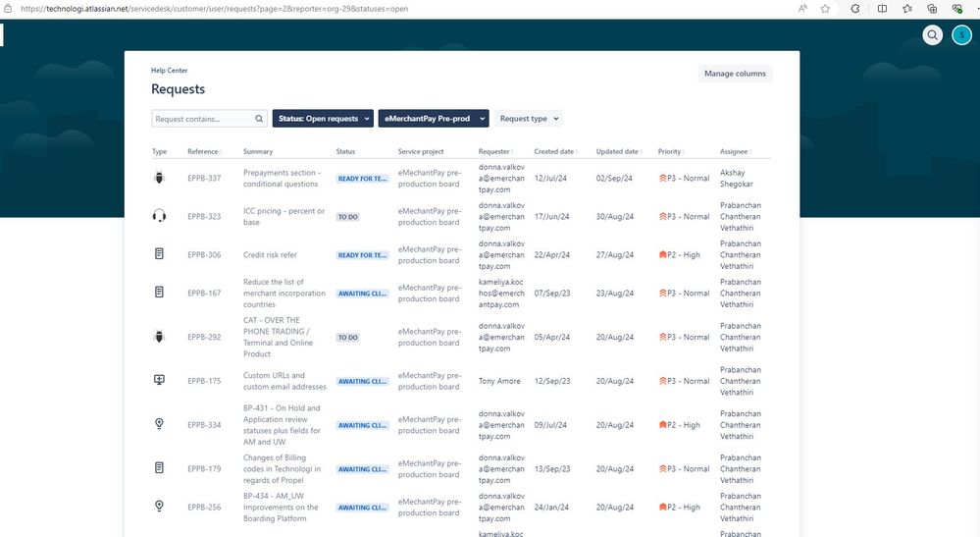Click the document type icon for EPPB-306
The height and width of the screenshot is (537, 980).
pos(159,254)
